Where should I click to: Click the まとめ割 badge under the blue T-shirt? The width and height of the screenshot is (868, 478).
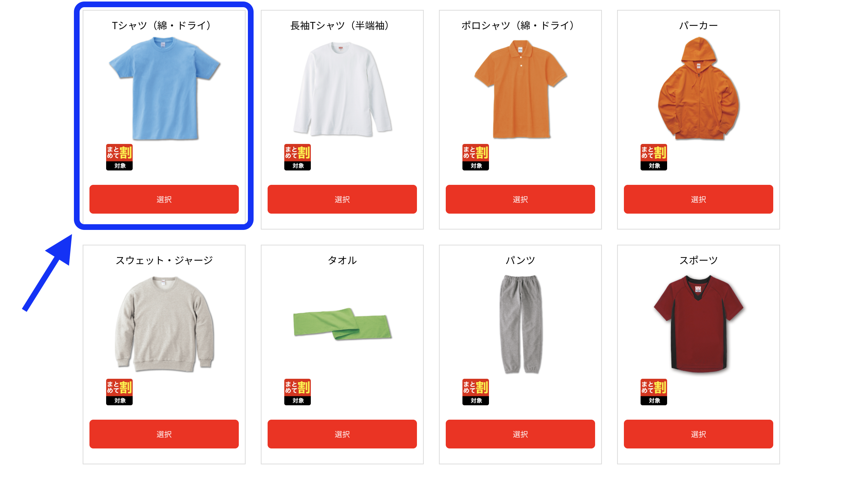119,157
